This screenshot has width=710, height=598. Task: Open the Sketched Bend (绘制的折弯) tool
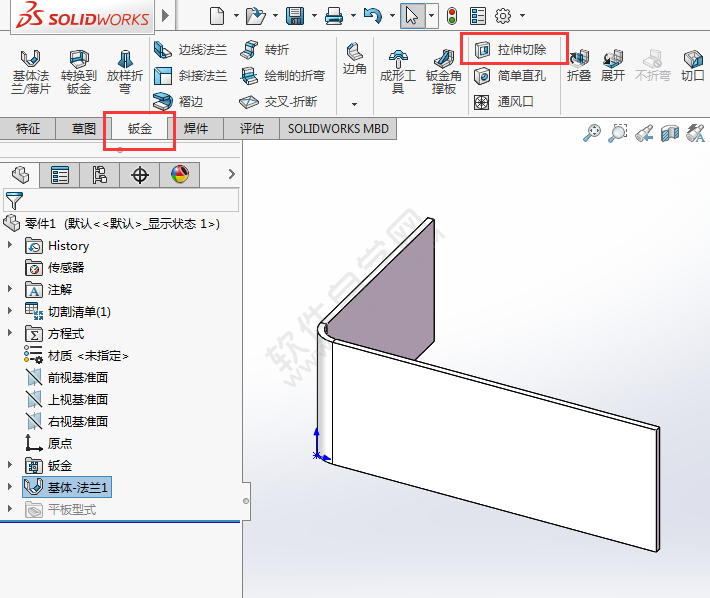point(283,76)
